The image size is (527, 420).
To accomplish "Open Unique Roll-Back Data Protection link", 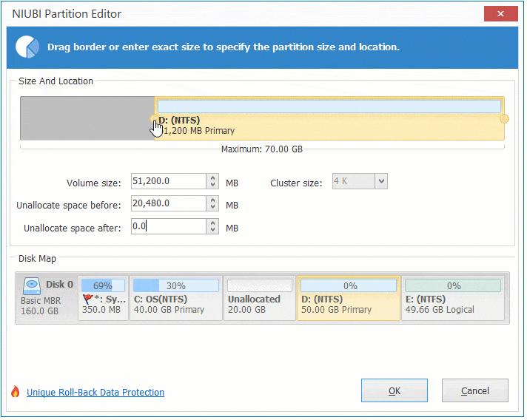I will (x=95, y=393).
